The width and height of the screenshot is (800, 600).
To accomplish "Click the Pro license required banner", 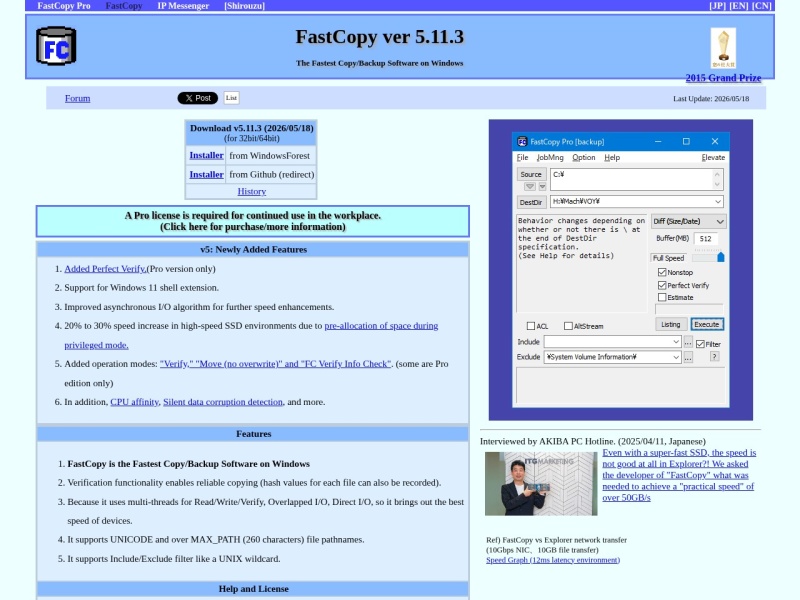I will pos(253,221).
